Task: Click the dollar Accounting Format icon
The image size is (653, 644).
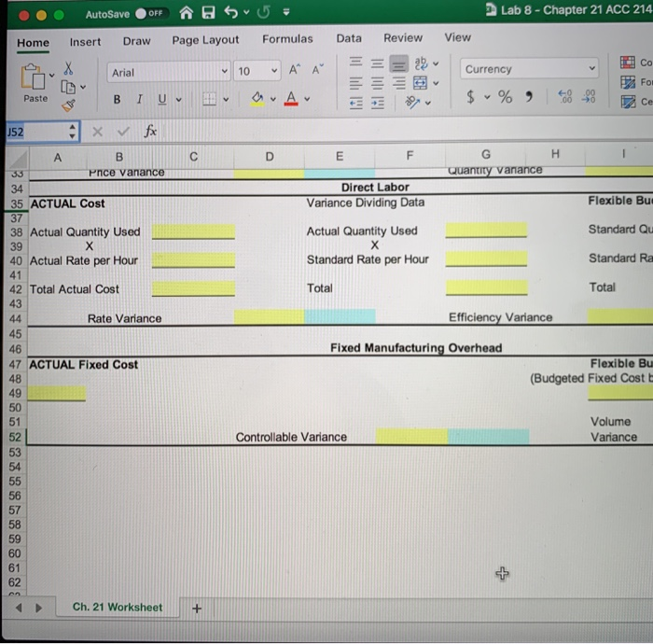Action: tap(470, 97)
